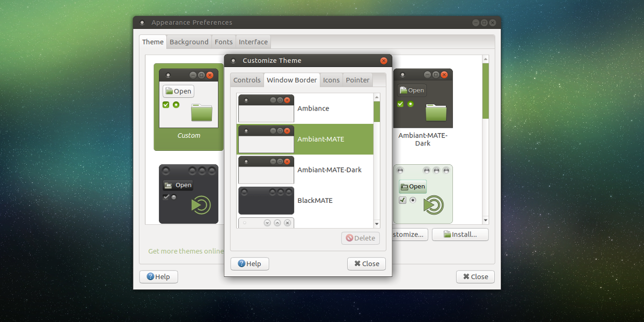Screen dimensions: 644x322
Task: Pick the light green theme thumbnail
Action: (423, 194)
